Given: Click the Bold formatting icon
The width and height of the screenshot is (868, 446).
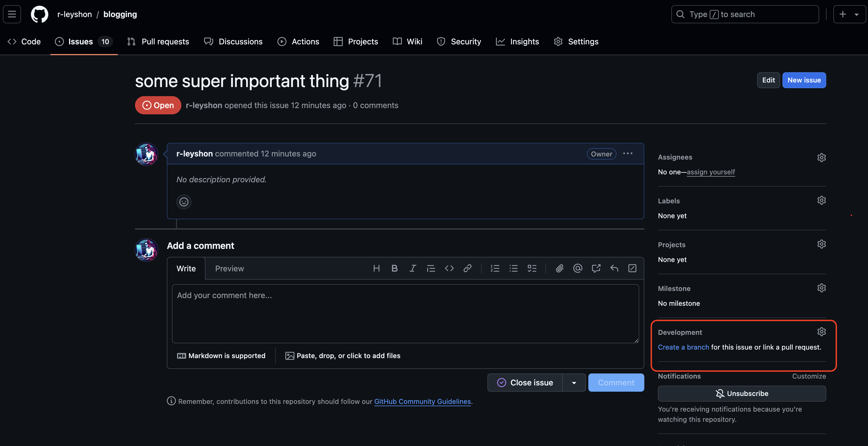Looking at the screenshot, I should click(394, 268).
